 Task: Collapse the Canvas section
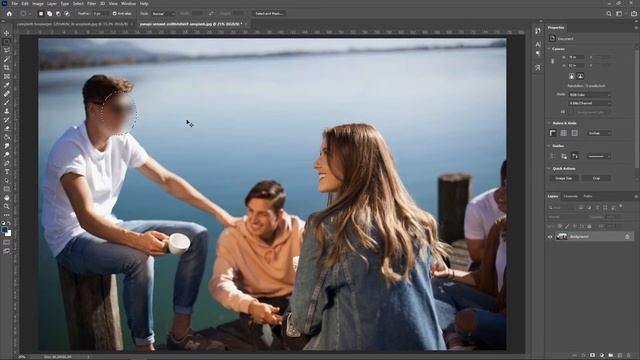click(x=549, y=49)
